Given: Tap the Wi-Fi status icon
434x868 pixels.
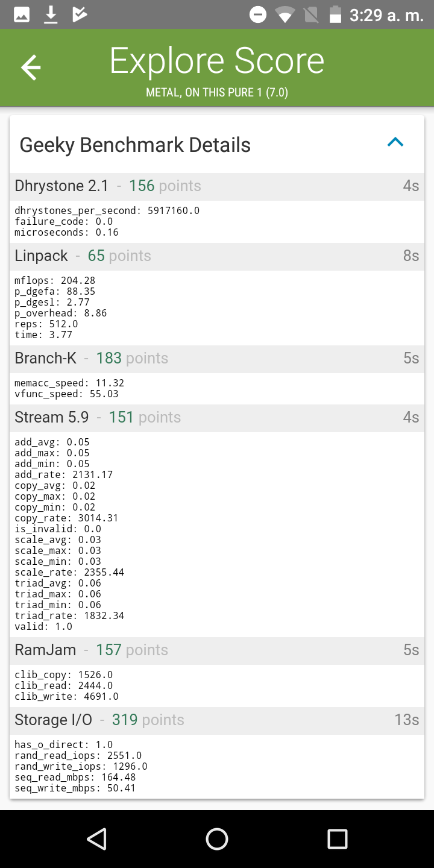Looking at the screenshot, I should click(x=285, y=15).
